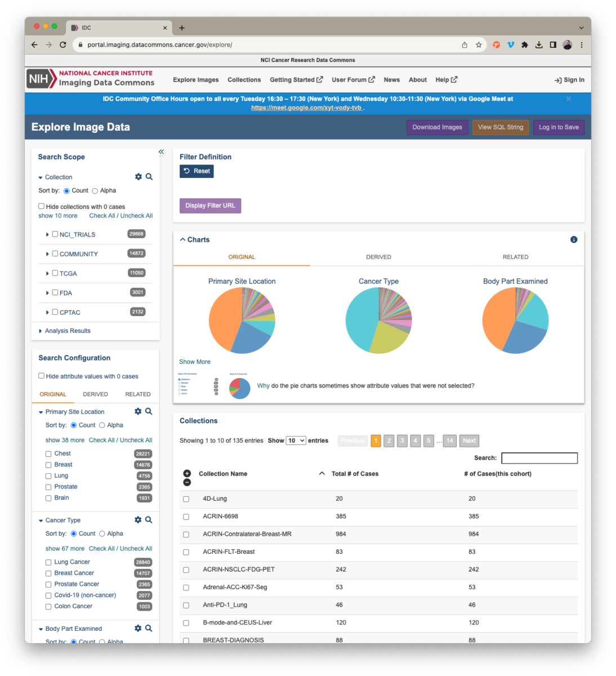Click the Primary Site Location pie chart
This screenshot has width=616, height=676.
pyautogui.click(x=242, y=321)
